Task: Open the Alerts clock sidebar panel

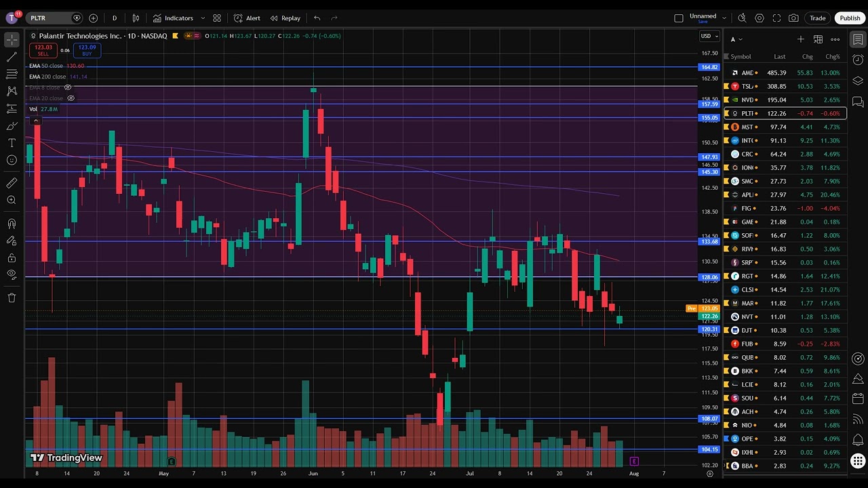Action: (x=858, y=60)
